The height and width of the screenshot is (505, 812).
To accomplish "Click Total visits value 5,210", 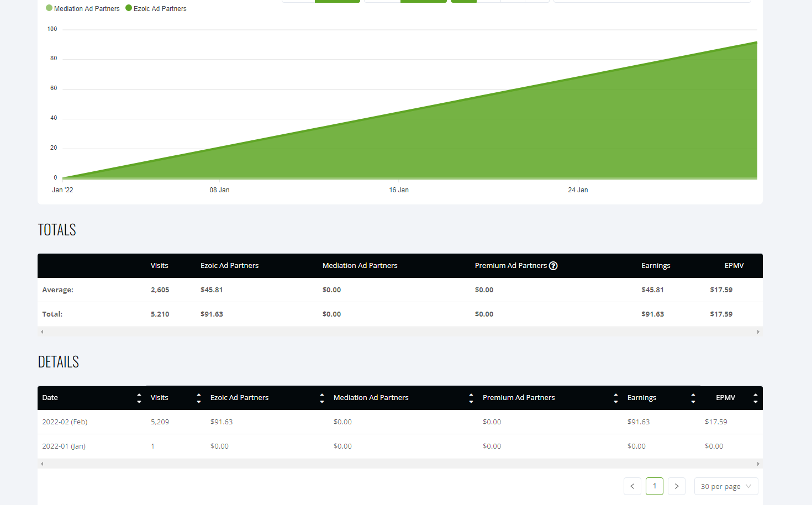I will pos(160,314).
